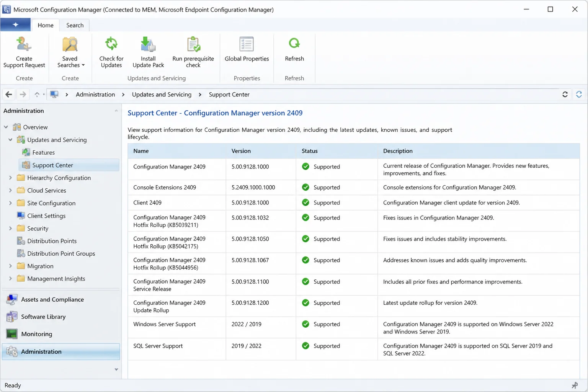Run prerequisite check from ribbon

[x=193, y=52]
